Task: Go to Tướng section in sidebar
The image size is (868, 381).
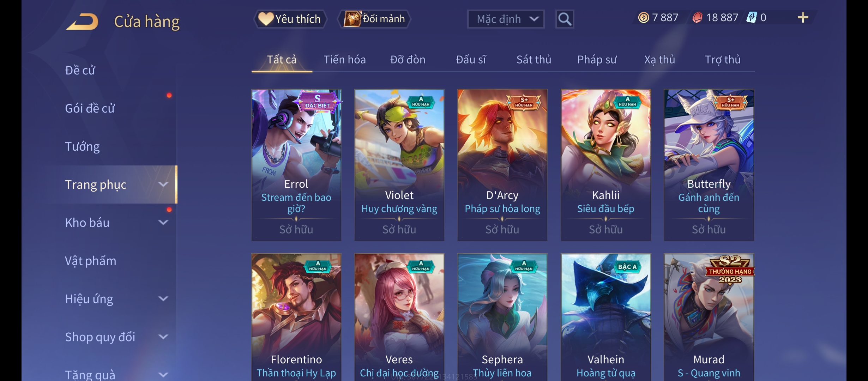Action: coord(82,146)
